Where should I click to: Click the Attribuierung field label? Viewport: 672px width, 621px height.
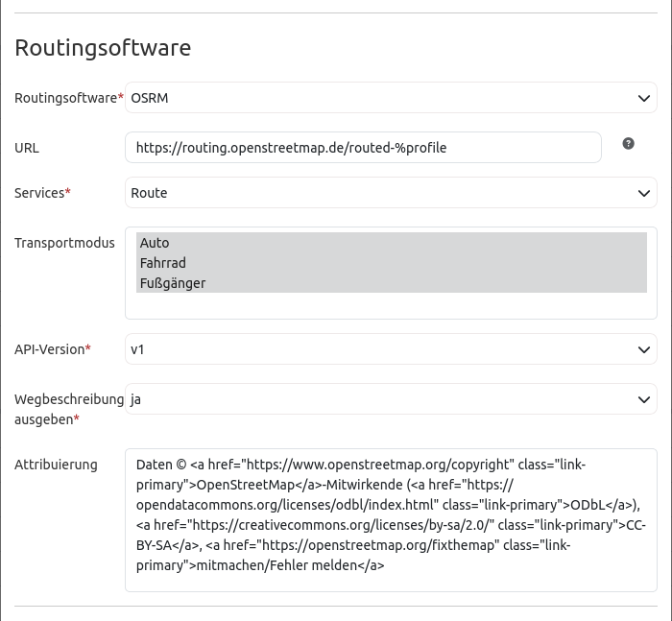pyautogui.click(x=56, y=465)
